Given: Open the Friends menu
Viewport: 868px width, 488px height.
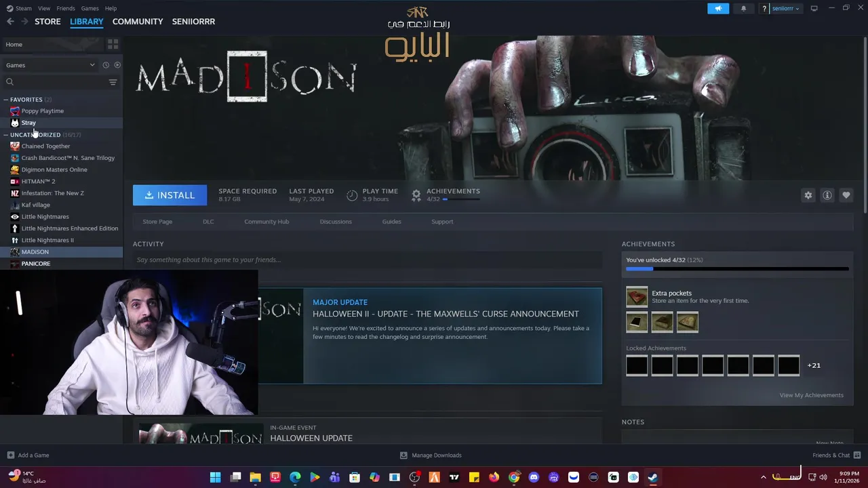Looking at the screenshot, I should [66, 8].
